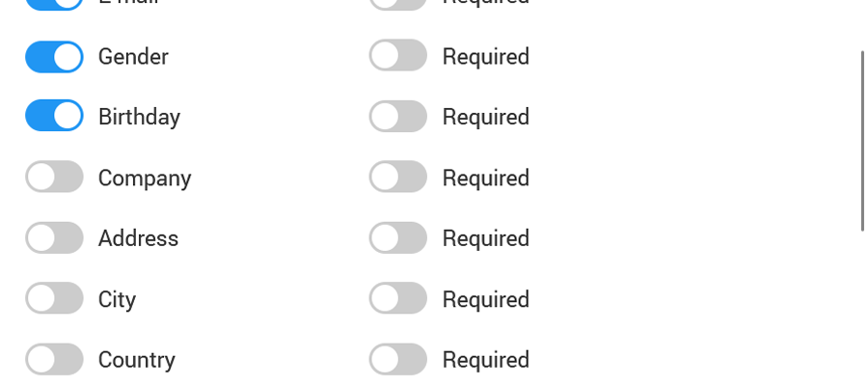Make Gender required via its Required toggle
Image resolution: width=868 pixels, height=386 pixels.
[398, 55]
